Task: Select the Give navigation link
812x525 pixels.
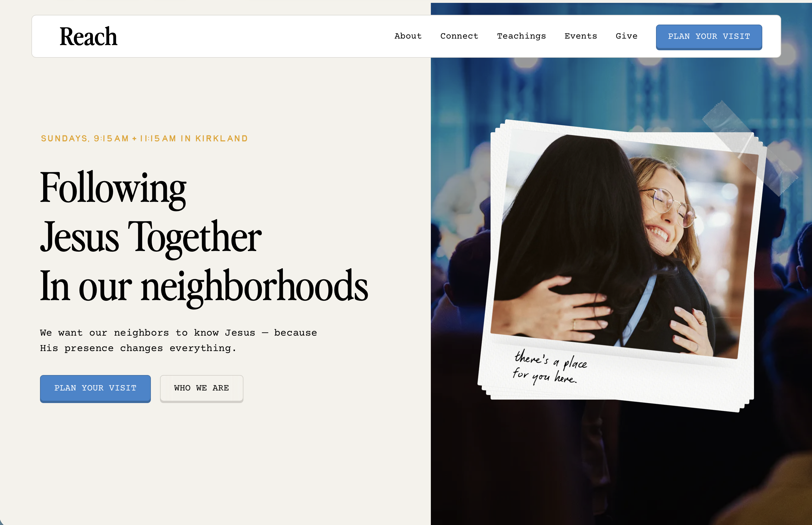Action: pos(626,36)
